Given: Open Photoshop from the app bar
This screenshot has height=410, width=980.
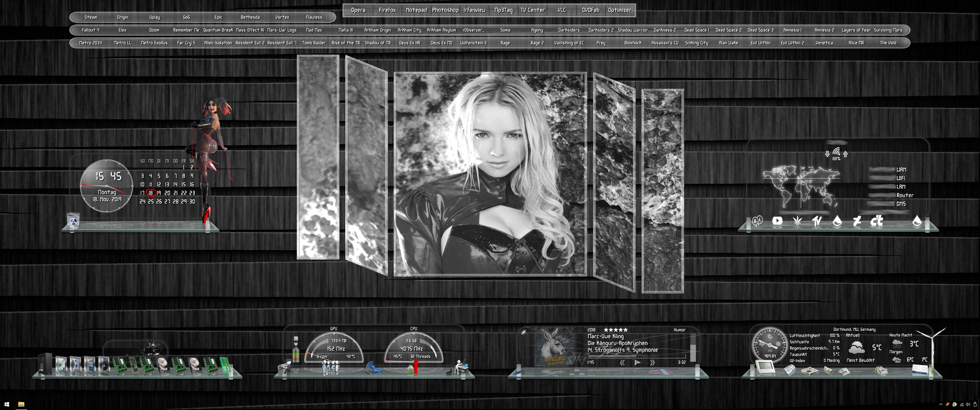Looking at the screenshot, I should point(445,10).
